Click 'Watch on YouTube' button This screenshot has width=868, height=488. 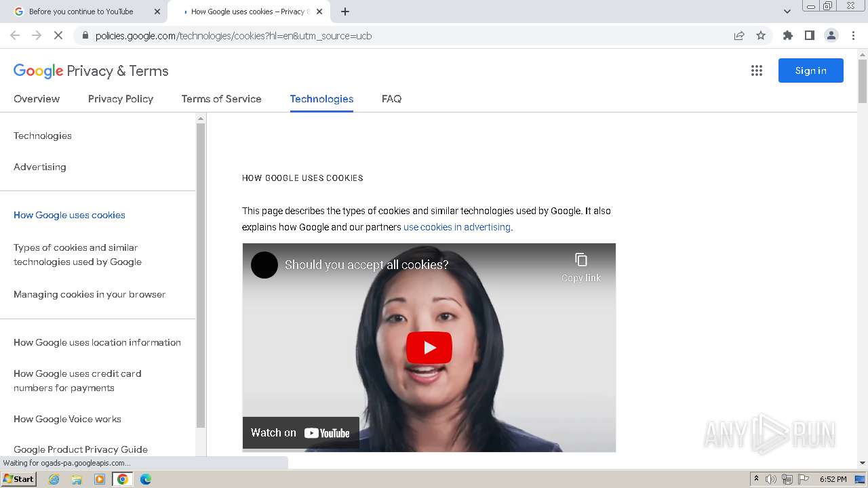pyautogui.click(x=300, y=433)
